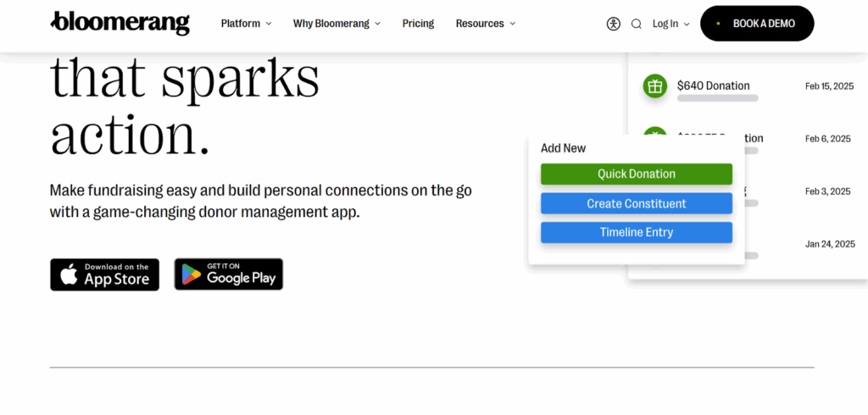
Task: Click the Timeline Entry button
Action: (x=637, y=232)
